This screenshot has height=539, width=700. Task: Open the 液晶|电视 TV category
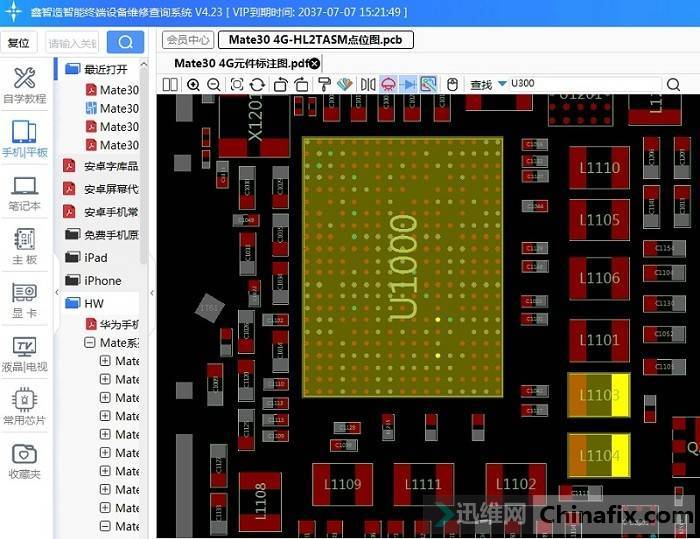click(x=24, y=354)
